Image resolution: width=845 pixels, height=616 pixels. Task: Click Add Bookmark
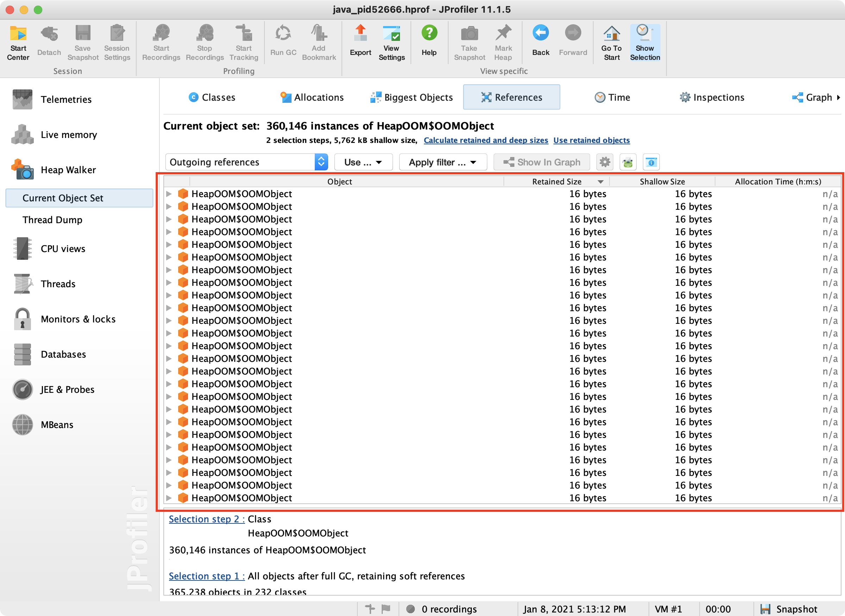click(x=319, y=43)
